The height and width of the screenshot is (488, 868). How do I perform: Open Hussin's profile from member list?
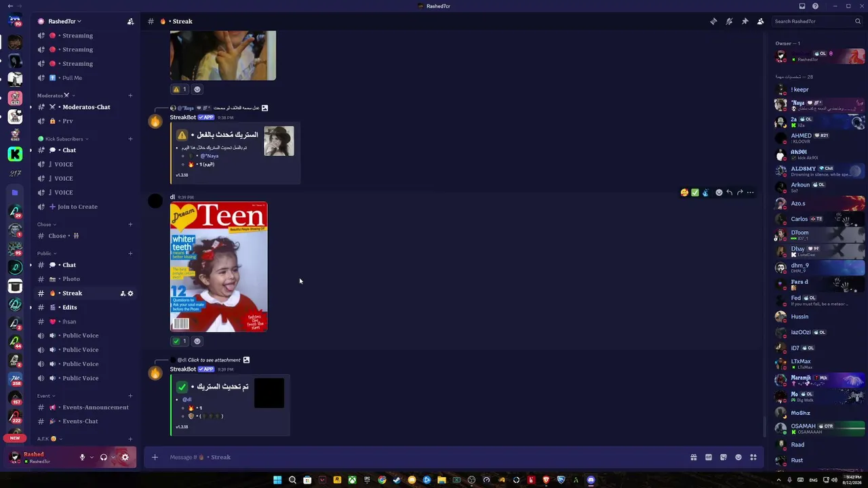[x=819, y=317]
